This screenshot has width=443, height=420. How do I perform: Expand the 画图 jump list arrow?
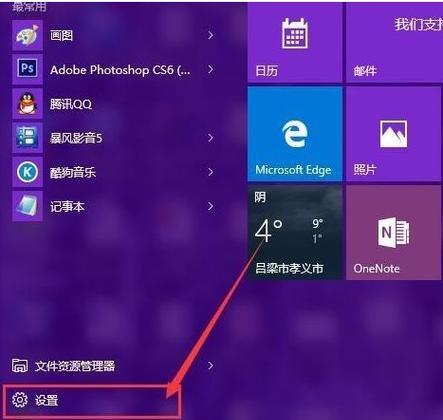(x=210, y=35)
